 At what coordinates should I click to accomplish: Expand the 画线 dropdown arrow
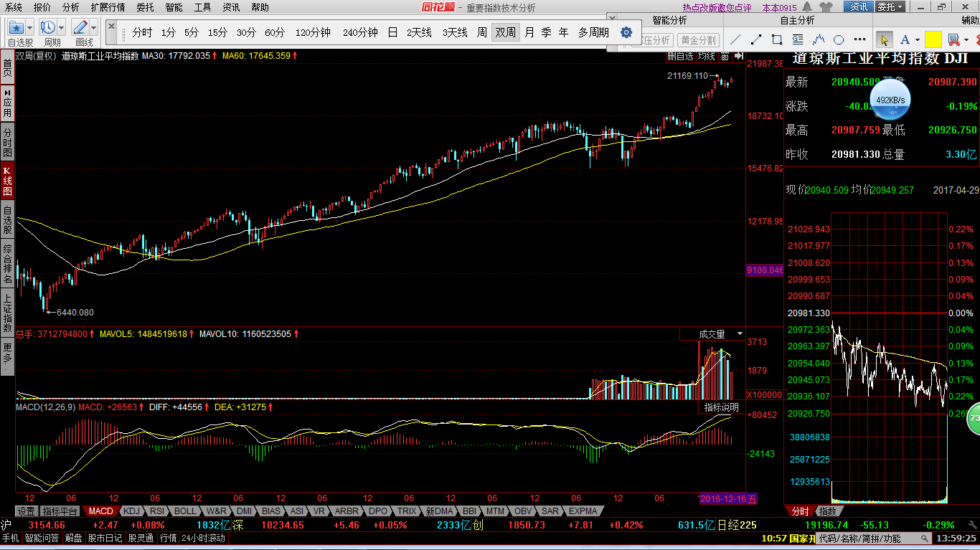pyautogui.click(x=93, y=28)
